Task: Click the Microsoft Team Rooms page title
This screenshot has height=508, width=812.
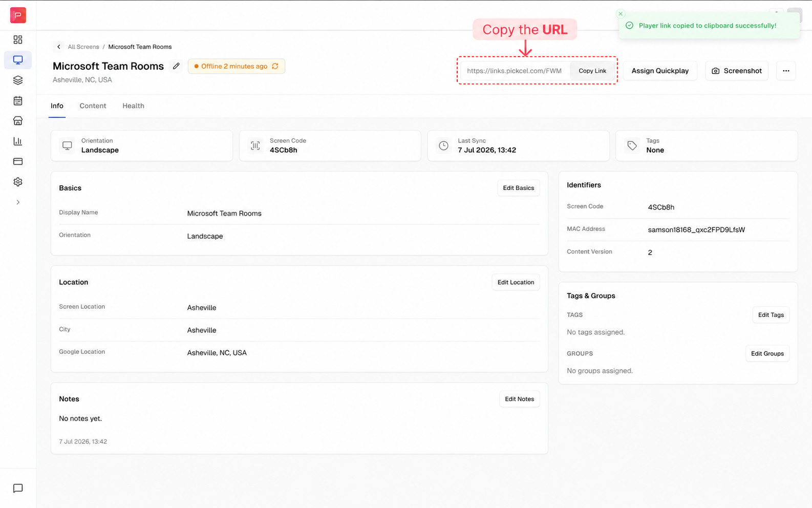Action: (x=108, y=66)
